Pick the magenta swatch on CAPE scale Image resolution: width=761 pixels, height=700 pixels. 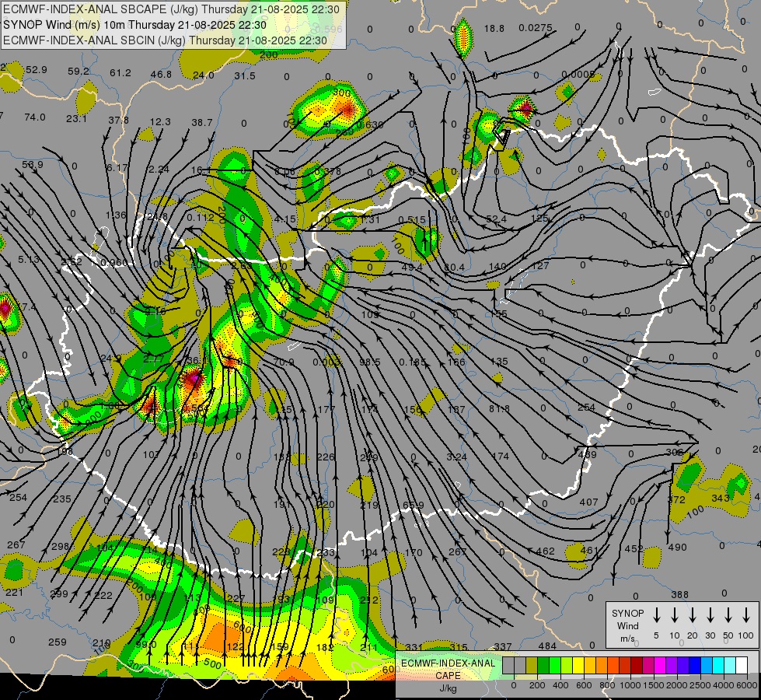pos(660,666)
